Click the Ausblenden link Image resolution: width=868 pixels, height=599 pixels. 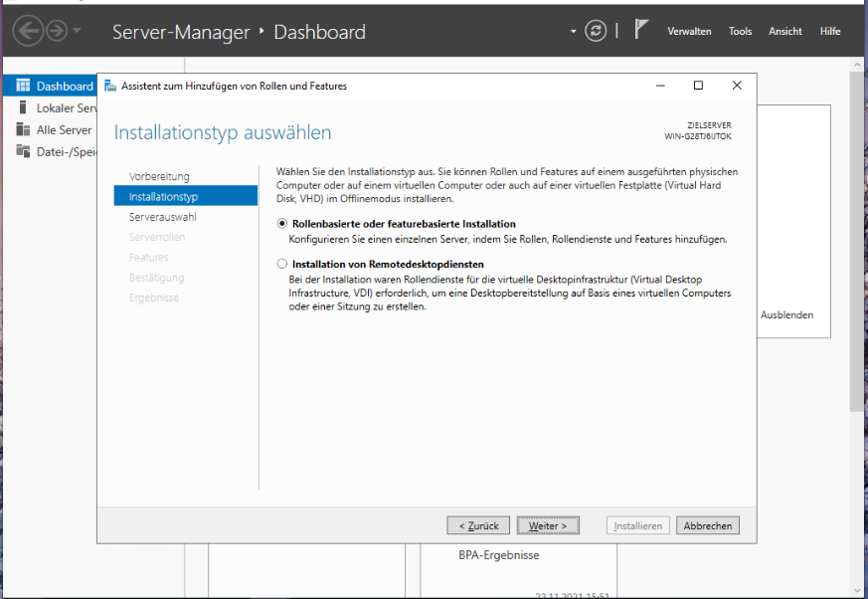[786, 314]
